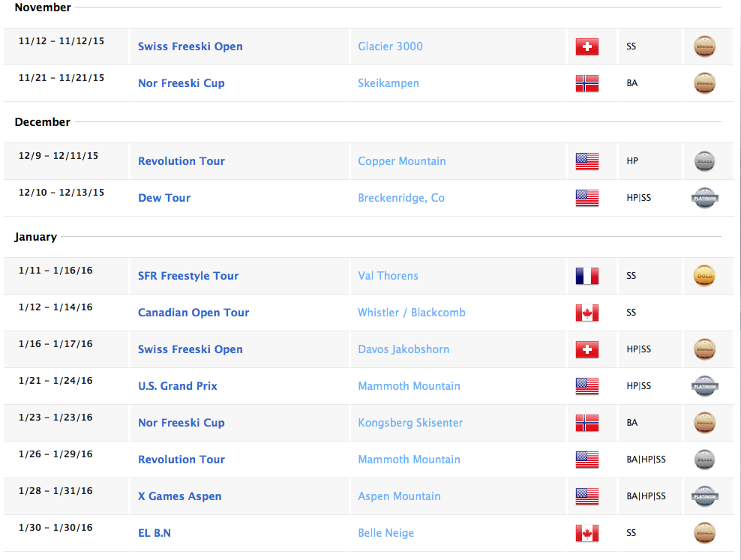
Task: Click the bronze medal for EL B.N
Action: [x=704, y=533]
